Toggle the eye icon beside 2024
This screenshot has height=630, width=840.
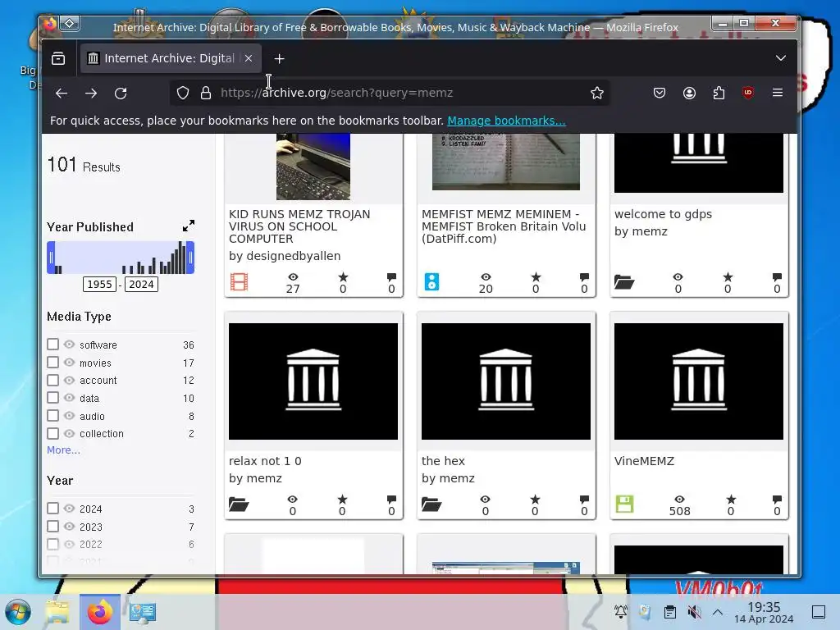pyautogui.click(x=69, y=508)
